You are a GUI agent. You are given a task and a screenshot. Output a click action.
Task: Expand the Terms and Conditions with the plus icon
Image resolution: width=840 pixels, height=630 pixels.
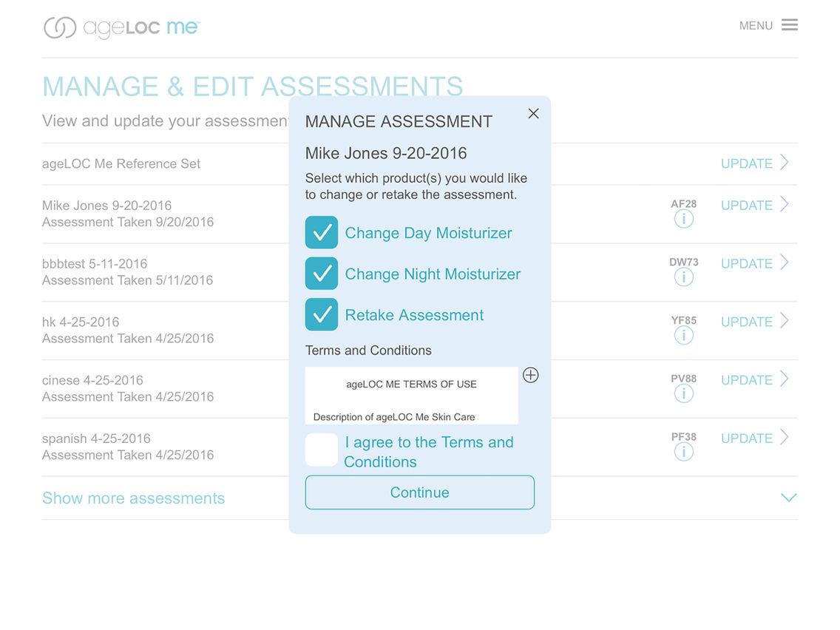coord(530,375)
